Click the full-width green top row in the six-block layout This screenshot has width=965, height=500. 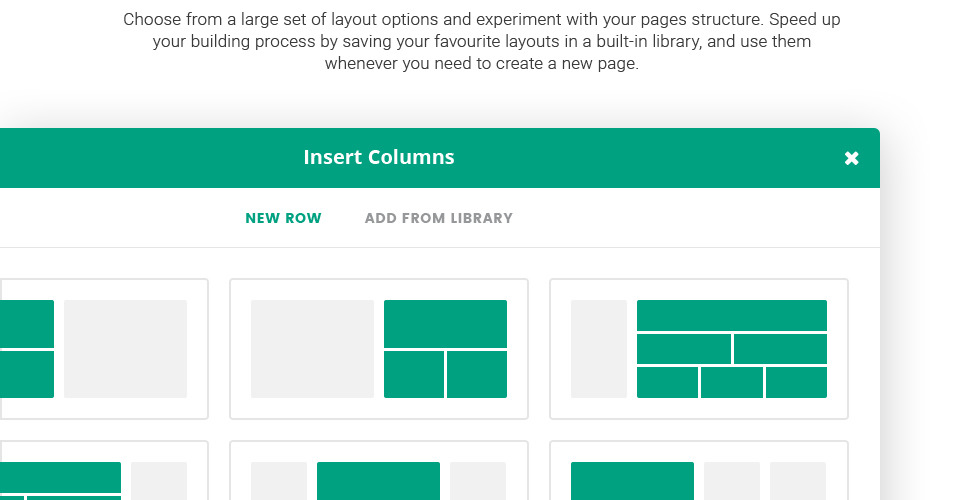pos(732,315)
